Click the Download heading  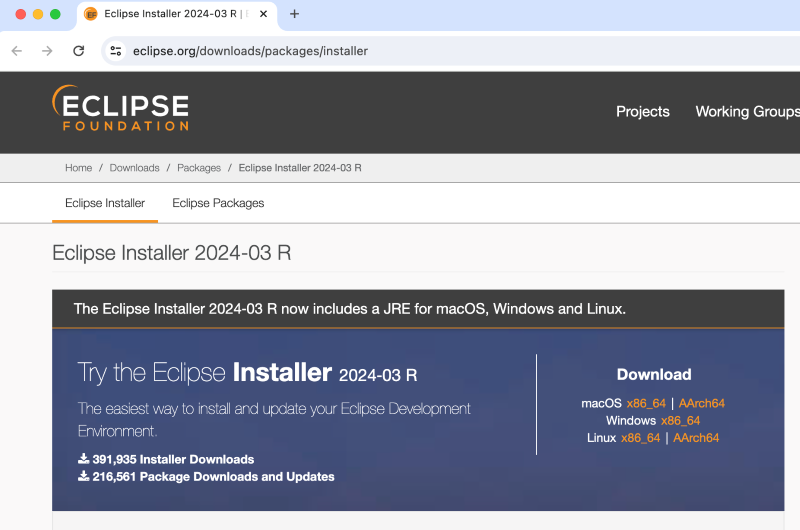click(x=654, y=374)
